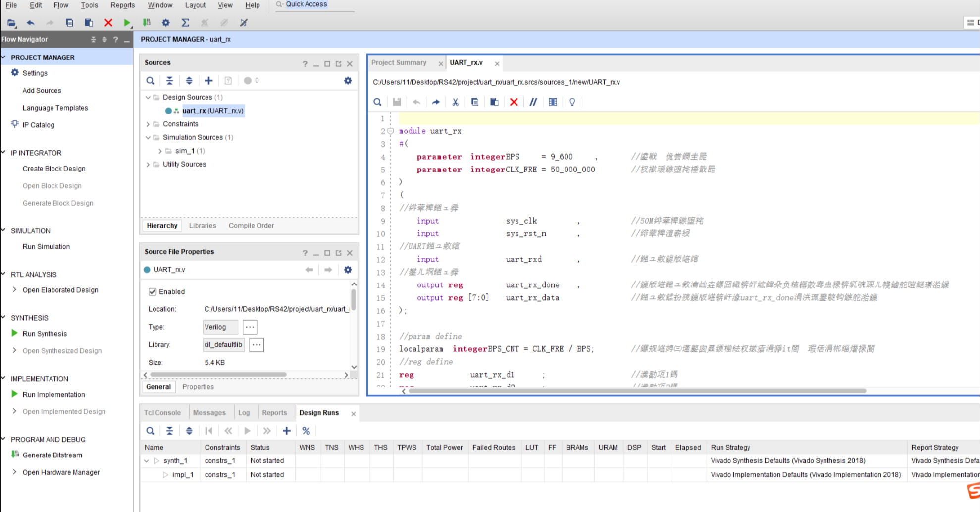The height and width of the screenshot is (512, 980).
Task: Open Sources panel settings gear
Action: [x=348, y=81]
